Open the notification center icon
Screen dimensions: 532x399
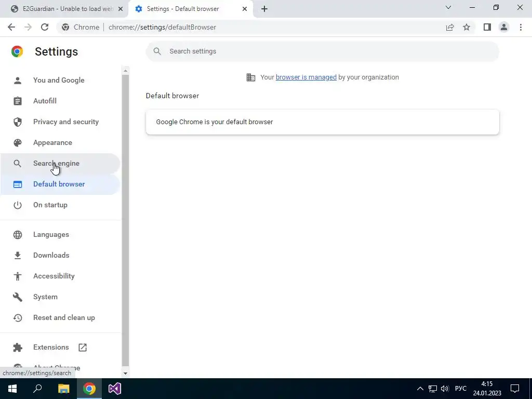point(515,389)
